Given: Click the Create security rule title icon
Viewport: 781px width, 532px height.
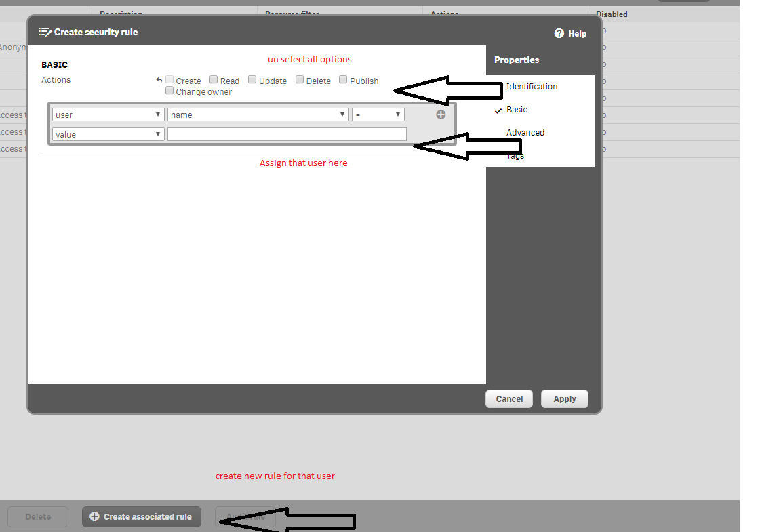Looking at the screenshot, I should (45, 32).
